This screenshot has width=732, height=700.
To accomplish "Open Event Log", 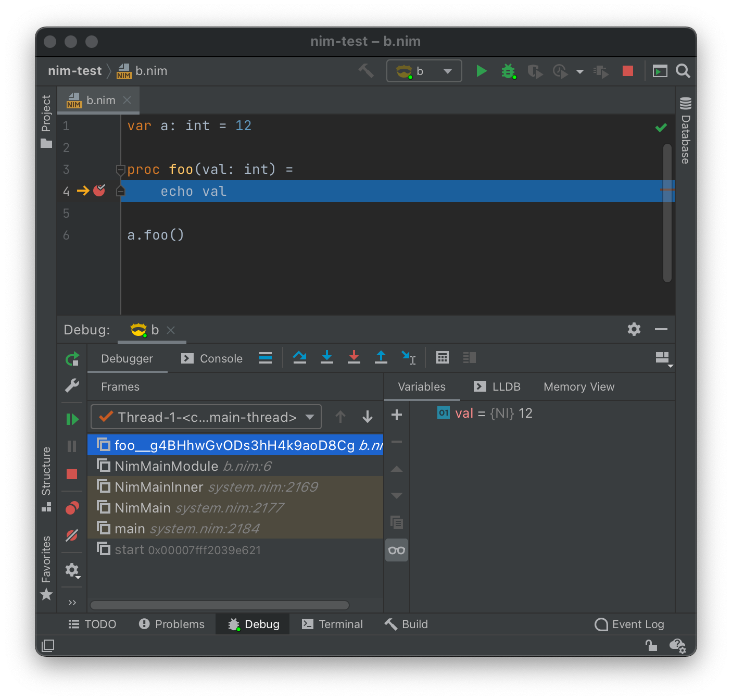I will point(629,624).
